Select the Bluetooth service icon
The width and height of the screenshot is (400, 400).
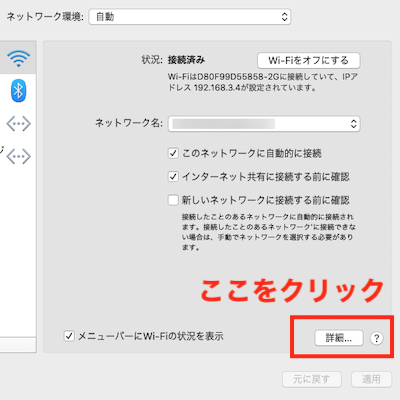point(18,90)
